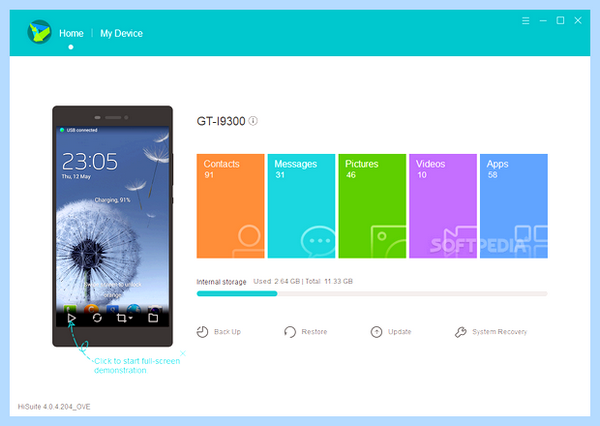
Task: Show device info next to GT-I9300
Action: point(253,121)
